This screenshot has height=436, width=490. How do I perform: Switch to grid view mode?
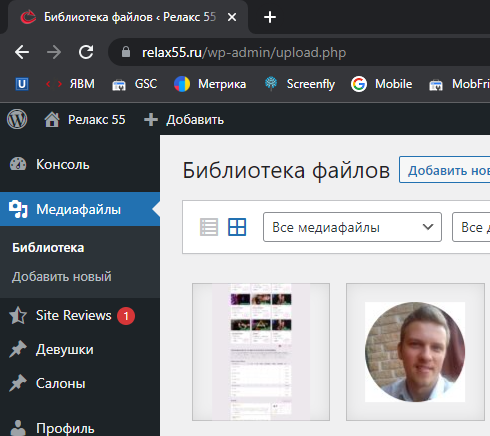point(237,227)
